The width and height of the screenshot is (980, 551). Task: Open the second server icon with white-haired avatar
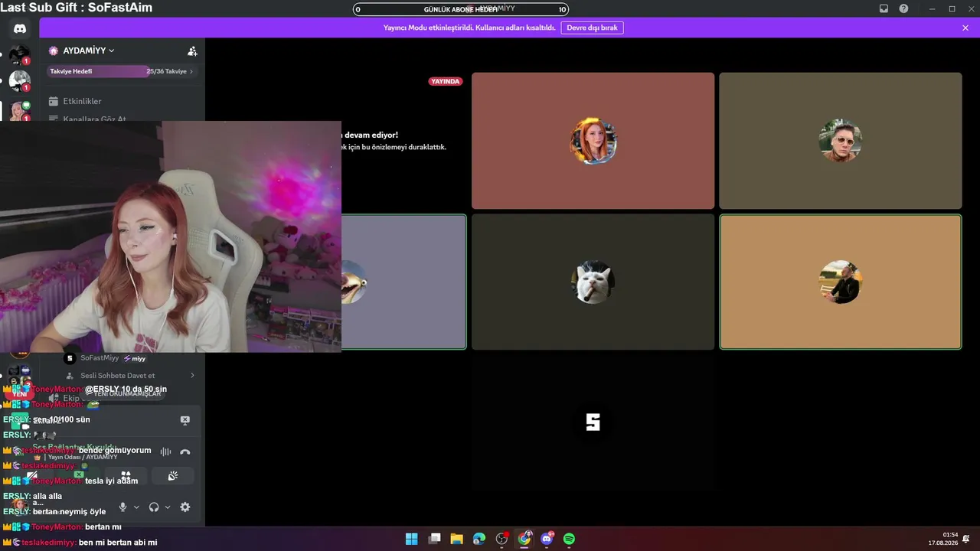[x=19, y=80]
